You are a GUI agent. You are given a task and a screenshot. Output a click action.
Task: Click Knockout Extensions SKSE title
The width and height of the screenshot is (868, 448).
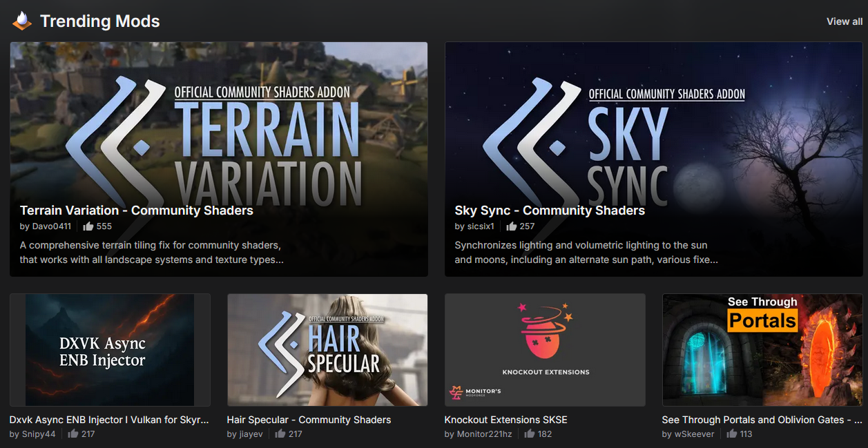506,420
